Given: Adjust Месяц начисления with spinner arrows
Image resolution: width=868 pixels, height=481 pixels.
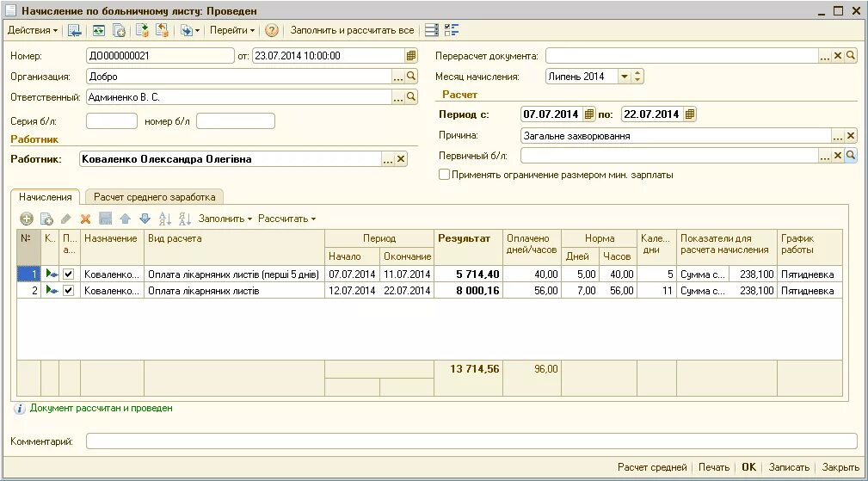Looking at the screenshot, I should click(637, 77).
